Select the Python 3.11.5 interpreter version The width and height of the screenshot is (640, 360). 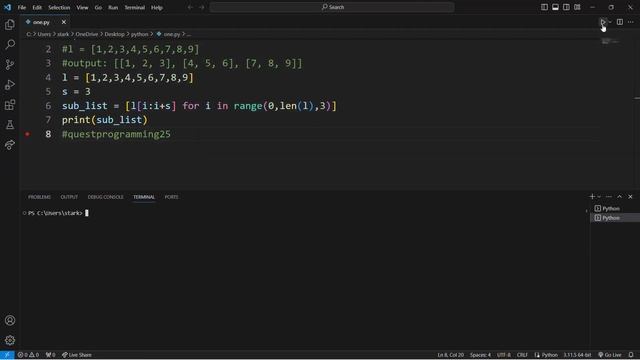pos(577,355)
